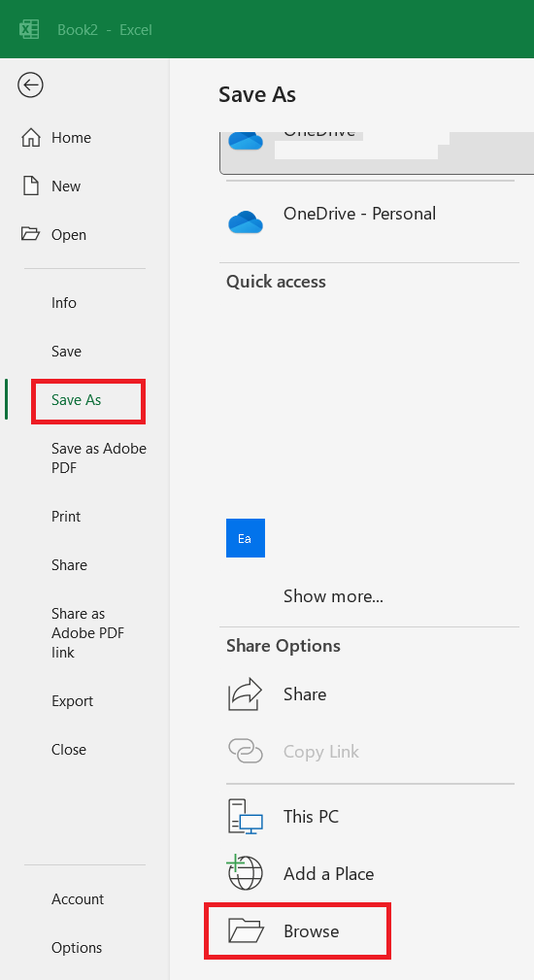
Task: Go to the Account page
Action: click(x=78, y=898)
